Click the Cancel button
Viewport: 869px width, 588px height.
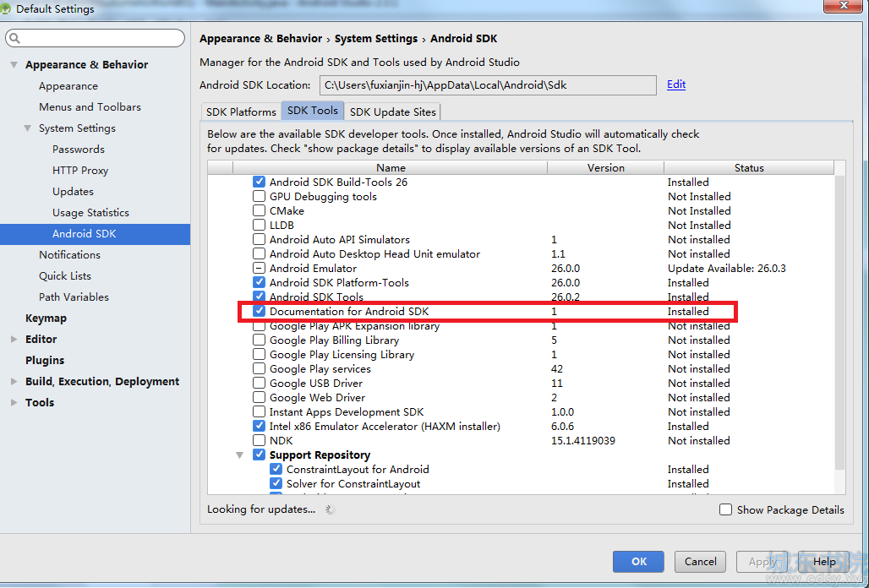tap(701, 562)
